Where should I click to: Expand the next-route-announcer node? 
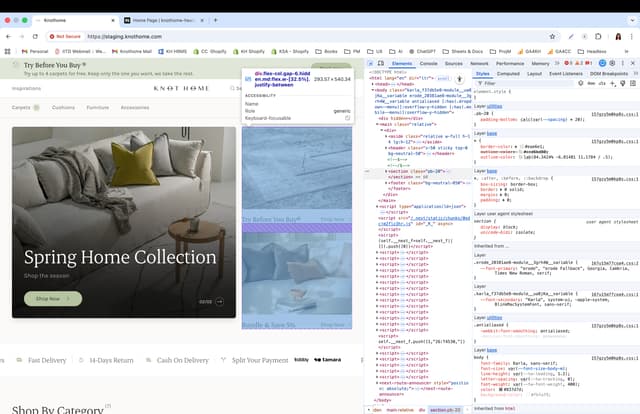378,383
